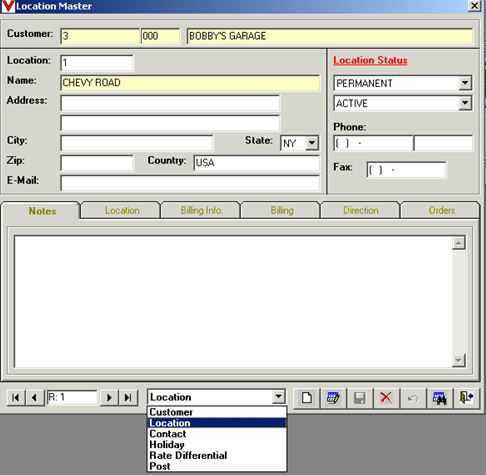
Task: Click the Location Status link
Action: pyautogui.click(x=370, y=60)
